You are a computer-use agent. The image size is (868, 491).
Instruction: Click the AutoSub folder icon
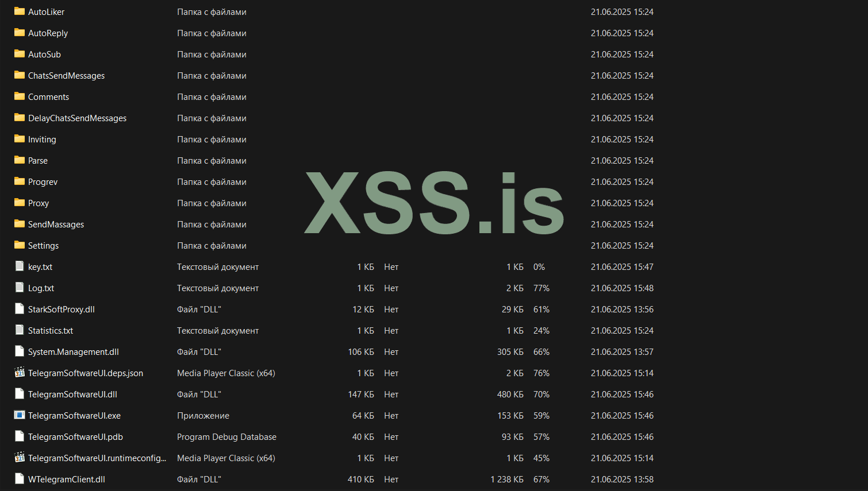click(20, 54)
